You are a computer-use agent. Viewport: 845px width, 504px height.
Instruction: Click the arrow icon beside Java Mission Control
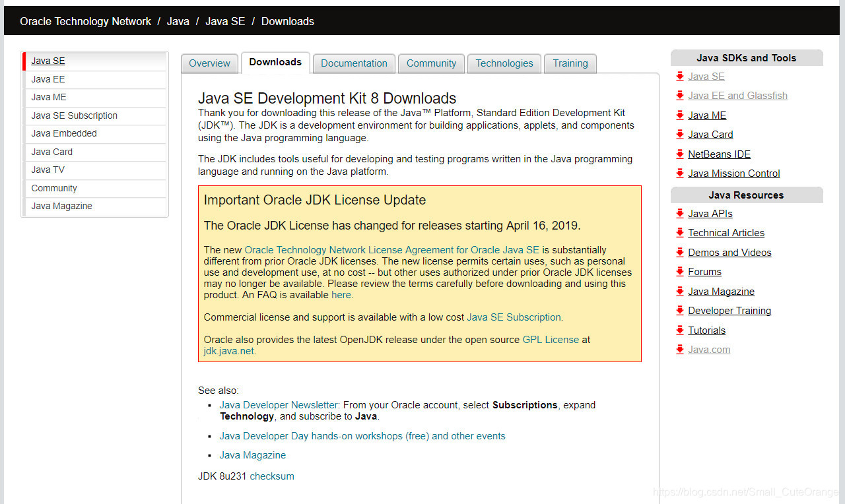tap(680, 173)
